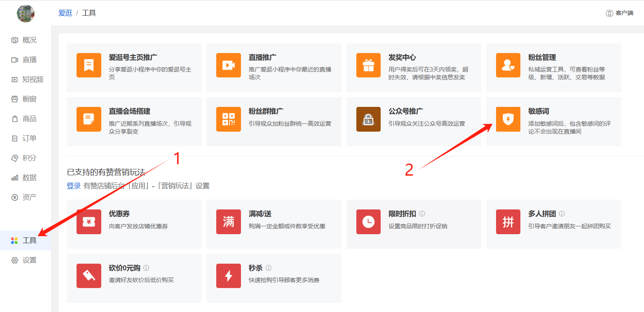Click the info icon next to 限时折扣
The height and width of the screenshot is (312, 644).
422,214
